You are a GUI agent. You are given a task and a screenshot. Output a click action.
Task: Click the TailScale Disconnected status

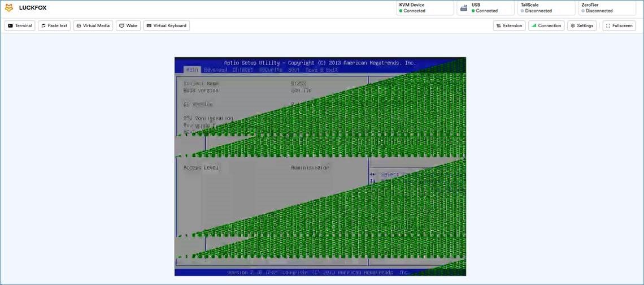(x=546, y=8)
